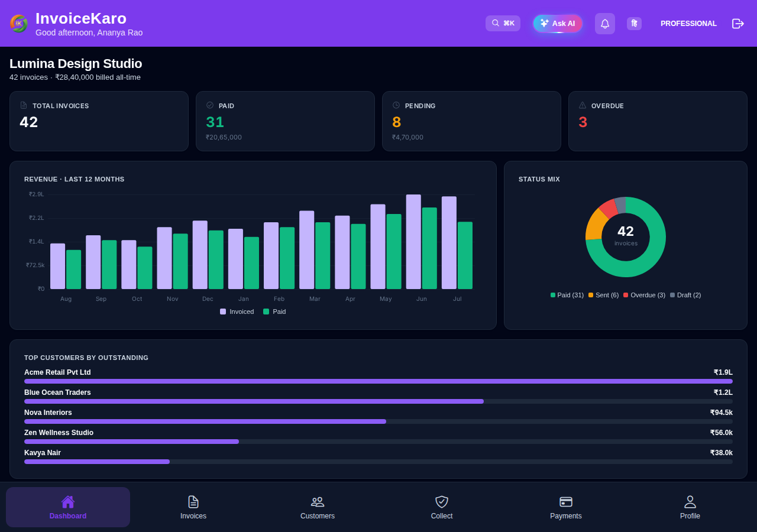Click the ₹4,70,000 pending amount
The height and width of the screenshot is (532, 757).
pos(407,137)
